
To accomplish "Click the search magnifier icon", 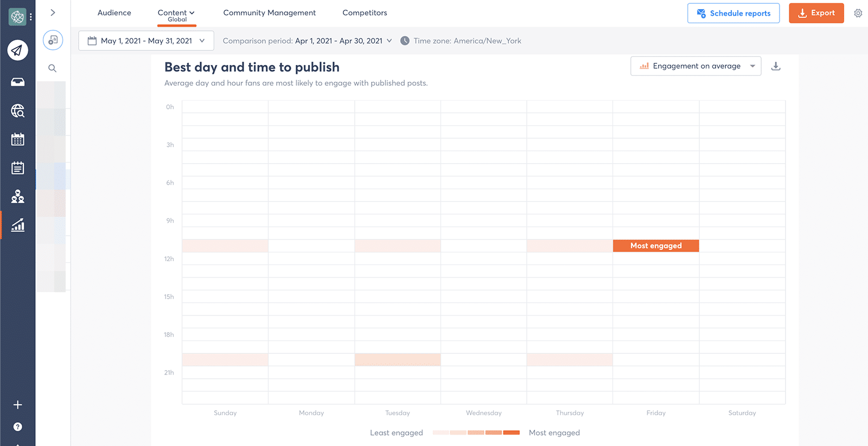I will (52, 68).
